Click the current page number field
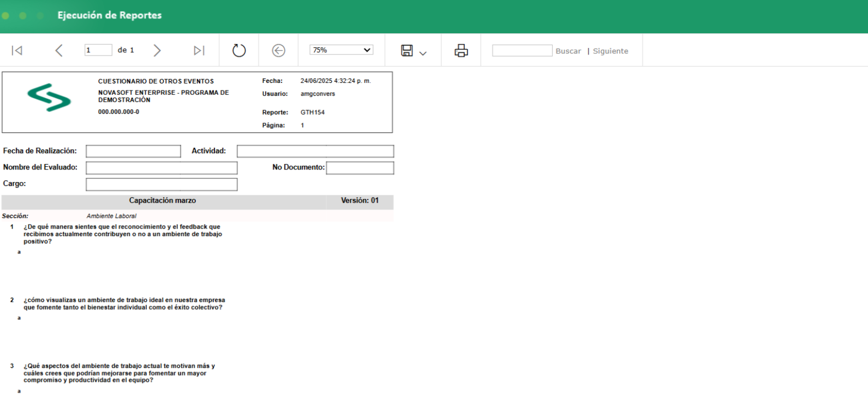The width and height of the screenshot is (868, 411). coord(98,50)
